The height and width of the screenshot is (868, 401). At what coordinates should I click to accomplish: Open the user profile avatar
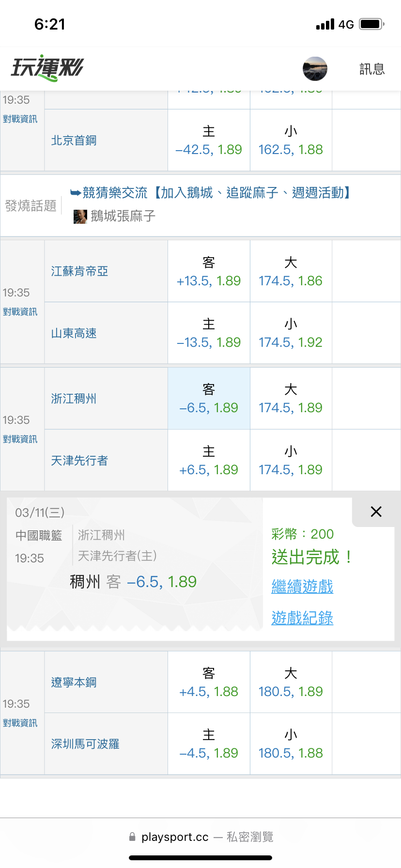(315, 69)
